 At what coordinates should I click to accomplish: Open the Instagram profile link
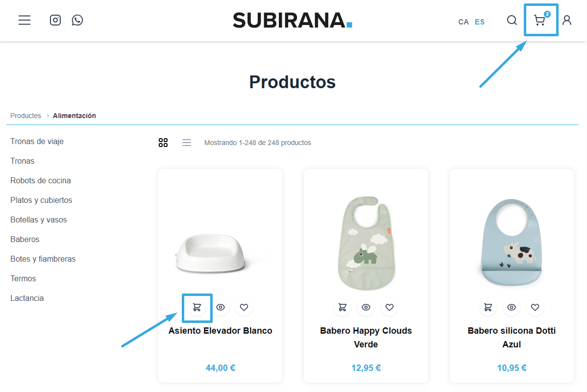55,20
